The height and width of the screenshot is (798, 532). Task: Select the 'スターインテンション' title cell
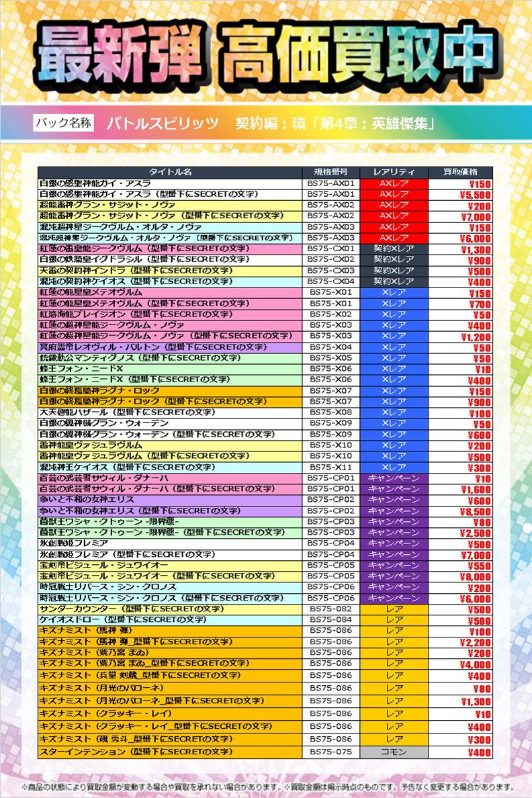[x=169, y=752]
